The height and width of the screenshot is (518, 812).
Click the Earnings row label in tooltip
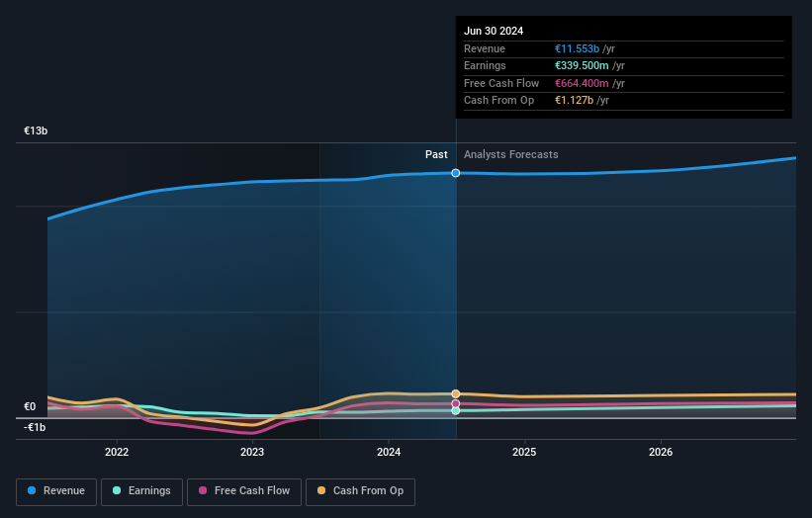[485, 65]
